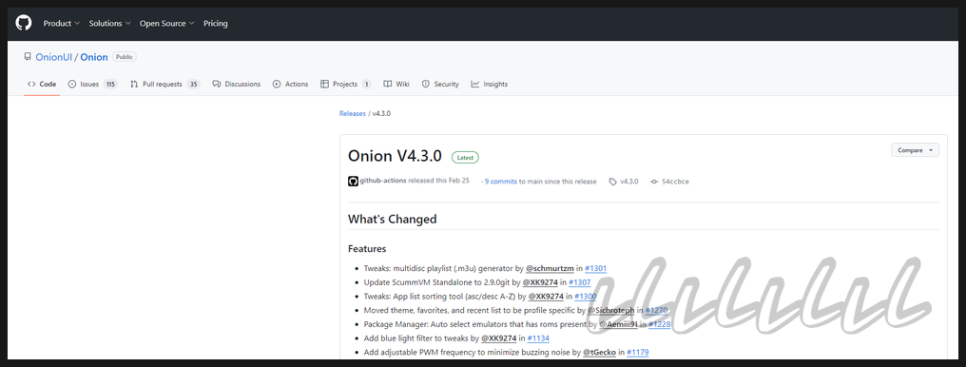Open @XK9274 on App list sorting line
The height and width of the screenshot is (367, 966).
coord(546,296)
